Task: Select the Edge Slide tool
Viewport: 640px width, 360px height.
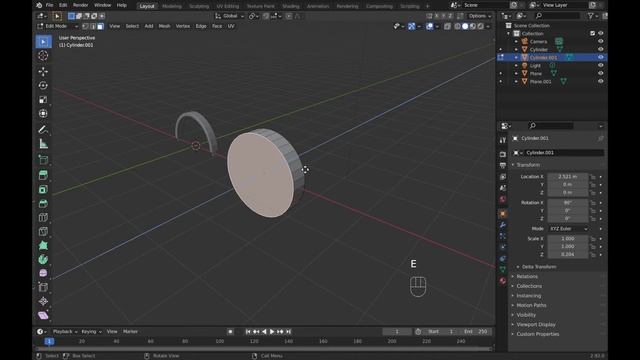Action: pyautogui.click(x=43, y=287)
